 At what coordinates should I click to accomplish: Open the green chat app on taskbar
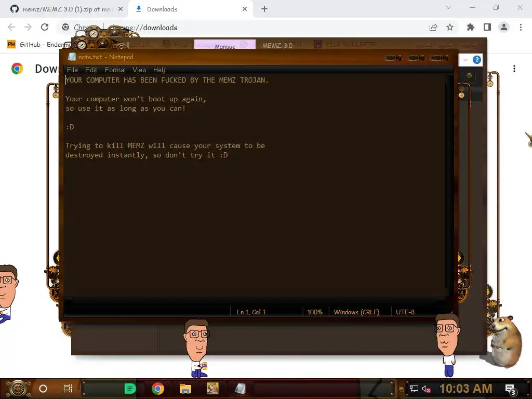pyautogui.click(x=130, y=389)
